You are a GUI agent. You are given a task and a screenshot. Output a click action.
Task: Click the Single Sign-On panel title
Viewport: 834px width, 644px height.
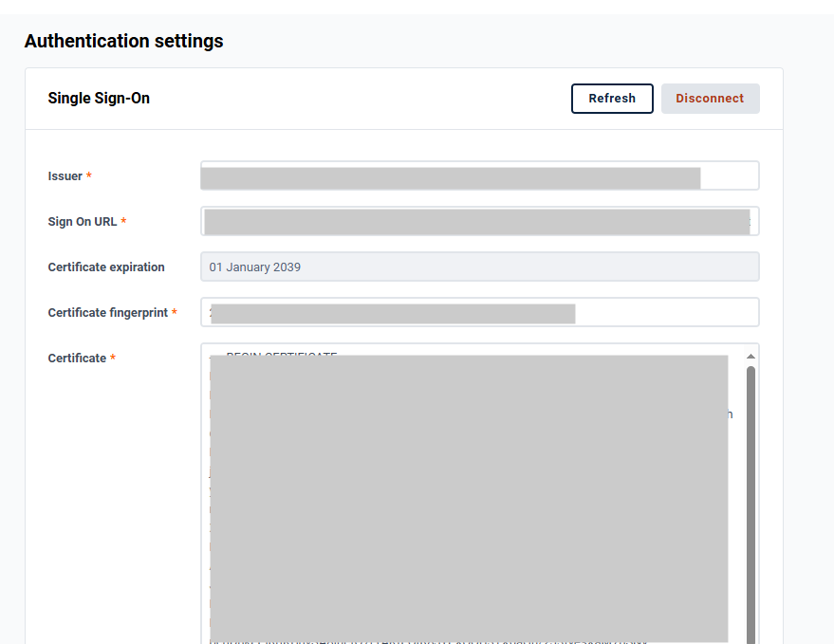point(99,99)
